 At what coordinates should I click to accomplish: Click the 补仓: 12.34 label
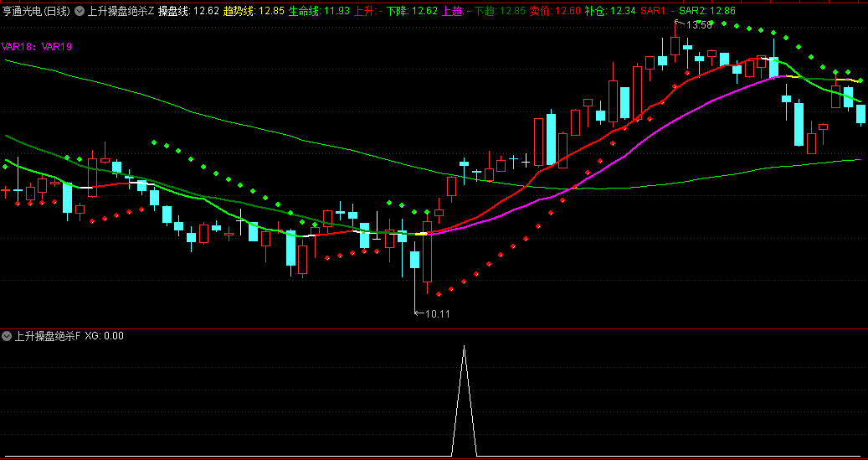610,11
